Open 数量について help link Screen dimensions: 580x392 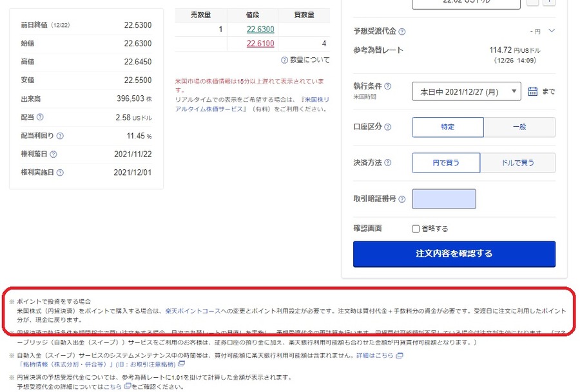309,60
